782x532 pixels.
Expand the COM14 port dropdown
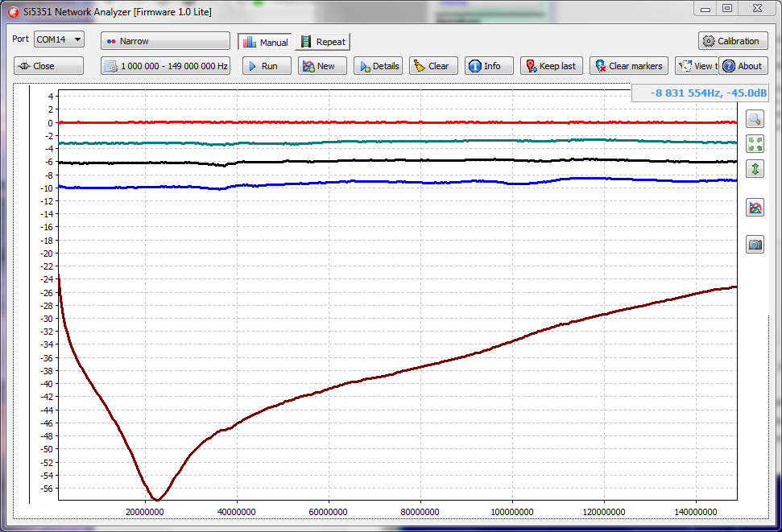(59, 39)
